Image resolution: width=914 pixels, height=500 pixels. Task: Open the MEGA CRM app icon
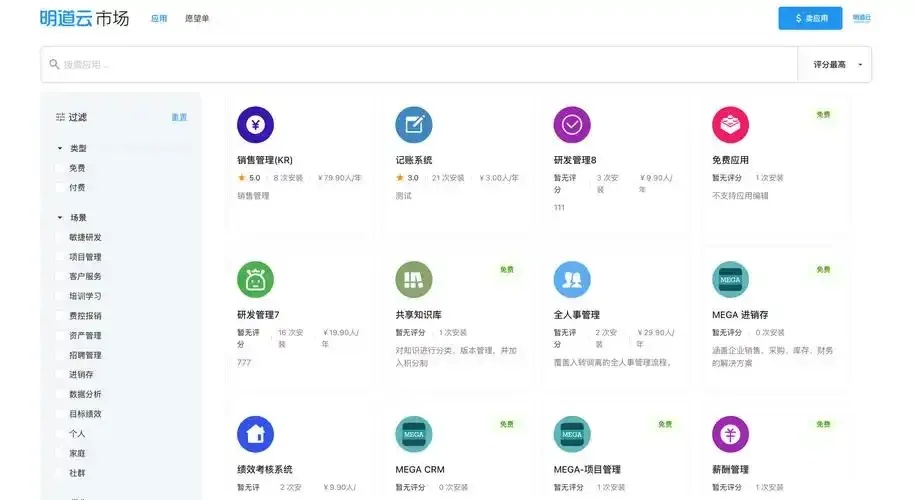(x=414, y=434)
